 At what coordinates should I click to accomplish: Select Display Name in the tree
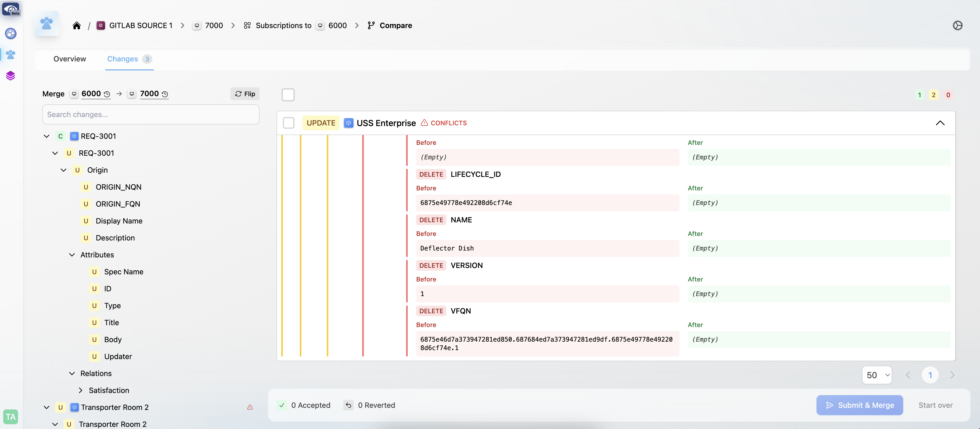(119, 221)
